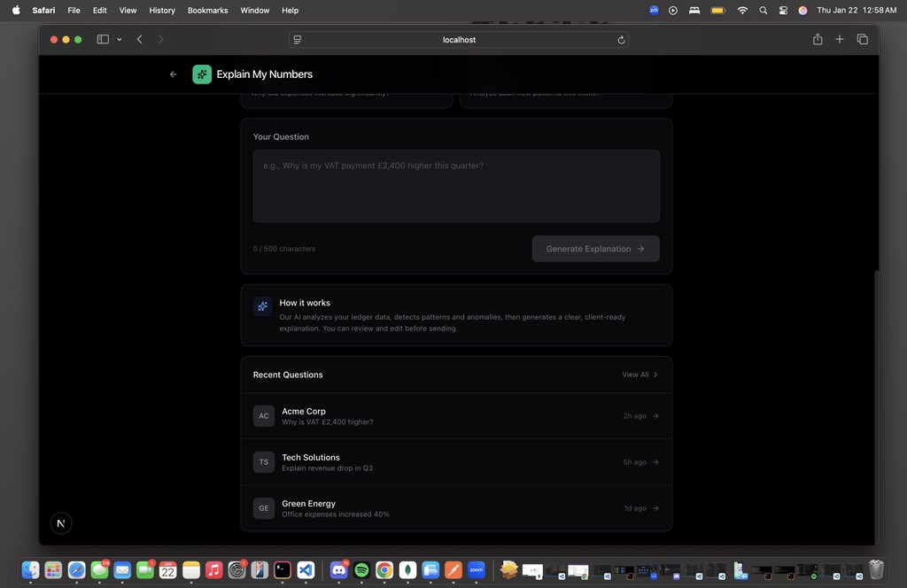Click the battery status icon
907x588 pixels.
click(717, 11)
